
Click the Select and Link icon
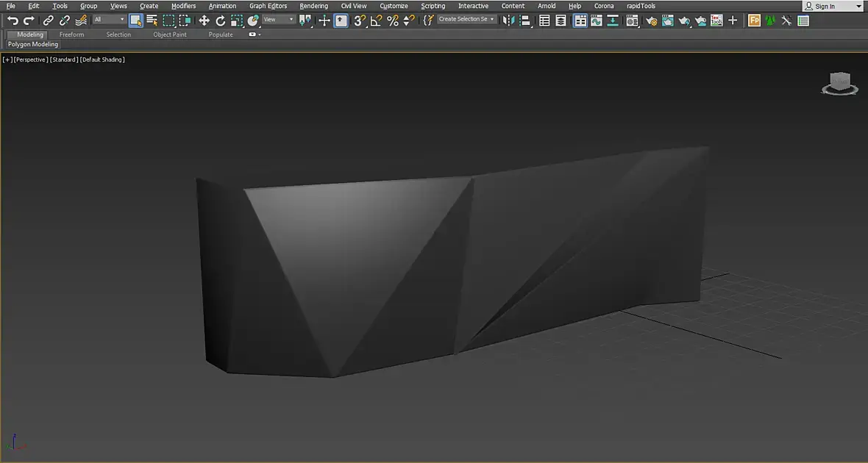tap(49, 21)
